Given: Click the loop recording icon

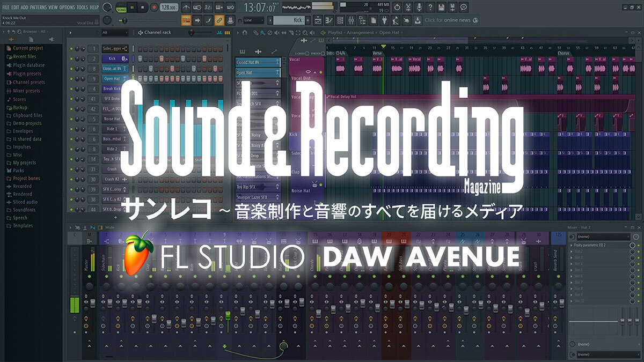Looking at the screenshot, I should 231,8.
